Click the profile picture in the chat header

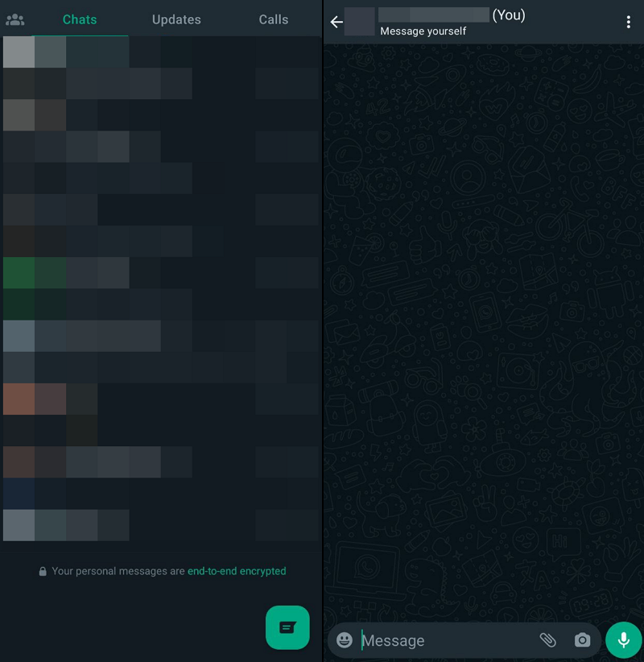click(360, 22)
